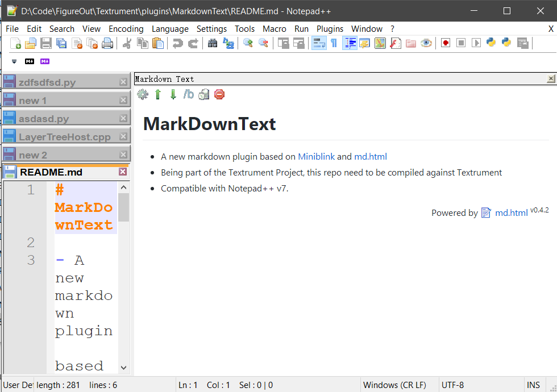Toggle Word Wrap toolbar button
The width and height of the screenshot is (557, 392).
pos(319,43)
